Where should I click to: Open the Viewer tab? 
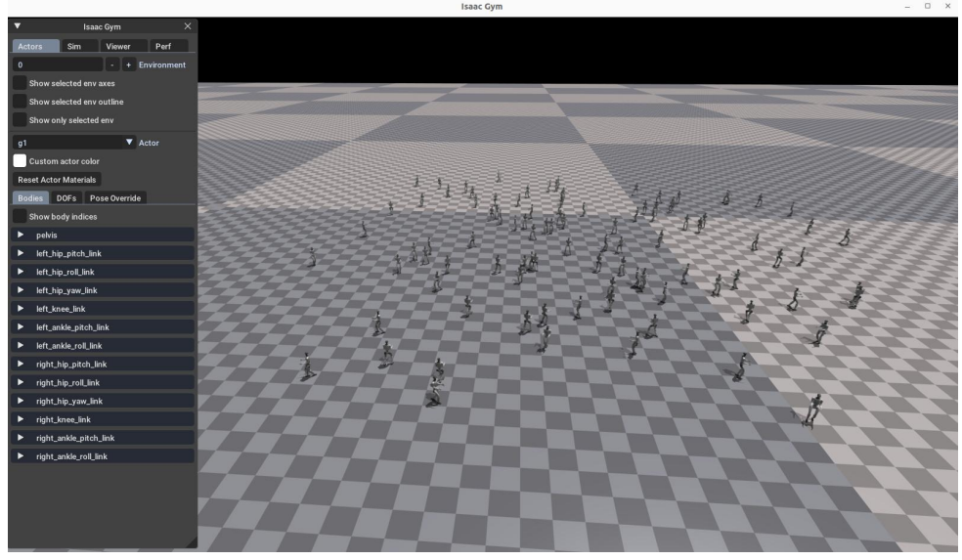click(124, 46)
